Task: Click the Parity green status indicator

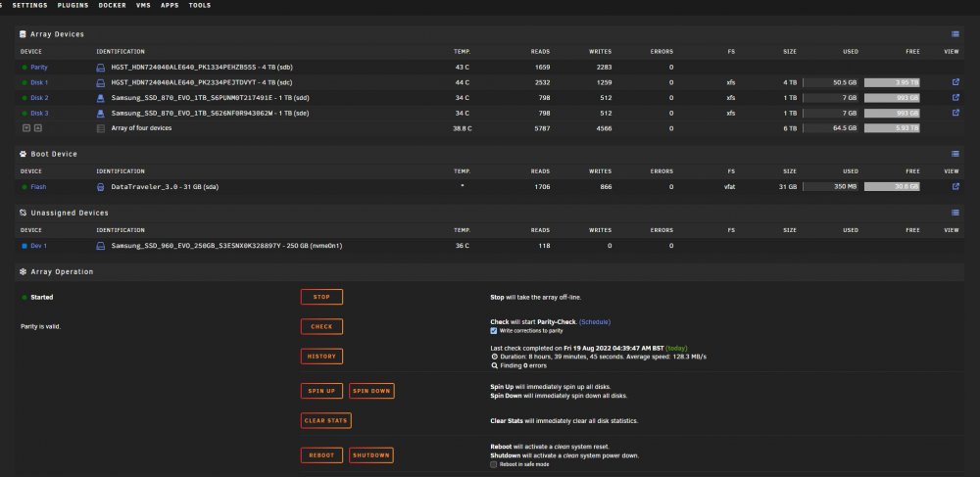Action: pyautogui.click(x=24, y=68)
